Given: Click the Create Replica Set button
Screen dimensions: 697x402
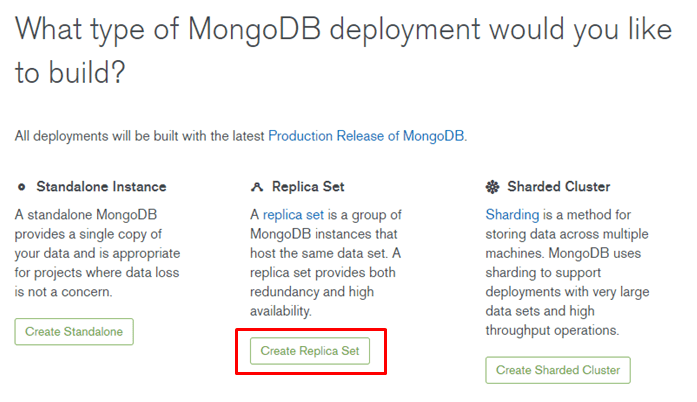Looking at the screenshot, I should pos(310,351).
